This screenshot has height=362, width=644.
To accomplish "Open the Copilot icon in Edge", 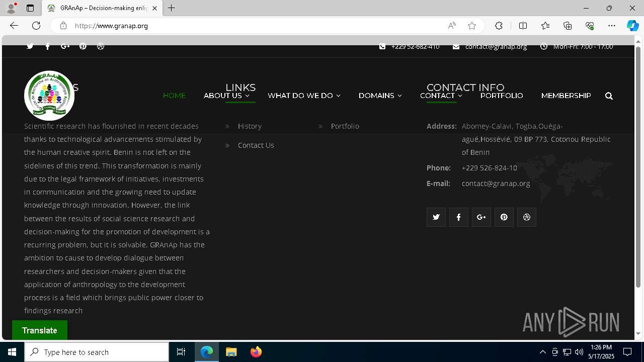I will pyautogui.click(x=632, y=26).
